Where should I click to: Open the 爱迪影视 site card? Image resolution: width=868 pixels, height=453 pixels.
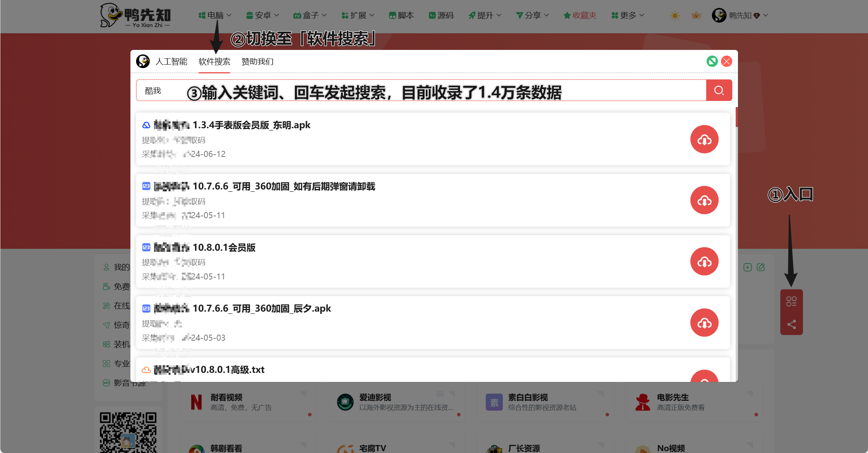coord(397,402)
